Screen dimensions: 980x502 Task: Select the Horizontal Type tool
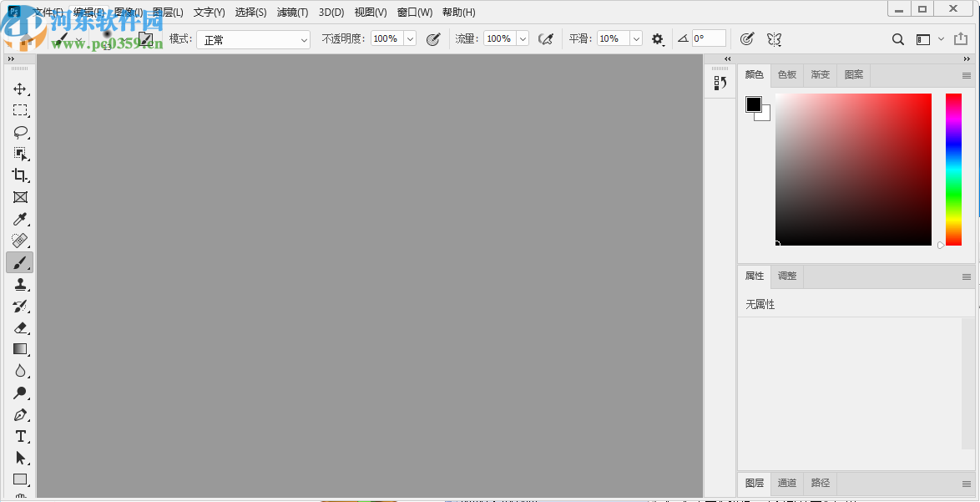pyautogui.click(x=20, y=436)
